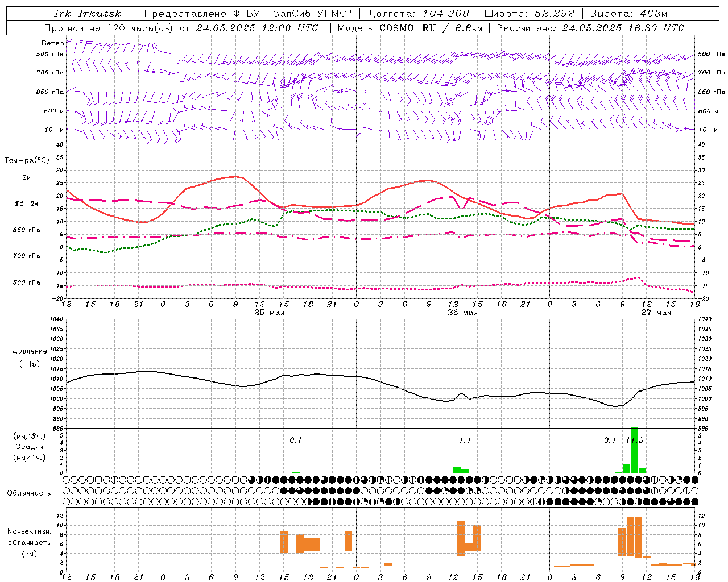
Task: Select the Высота: 463м field
Action: click(x=628, y=14)
